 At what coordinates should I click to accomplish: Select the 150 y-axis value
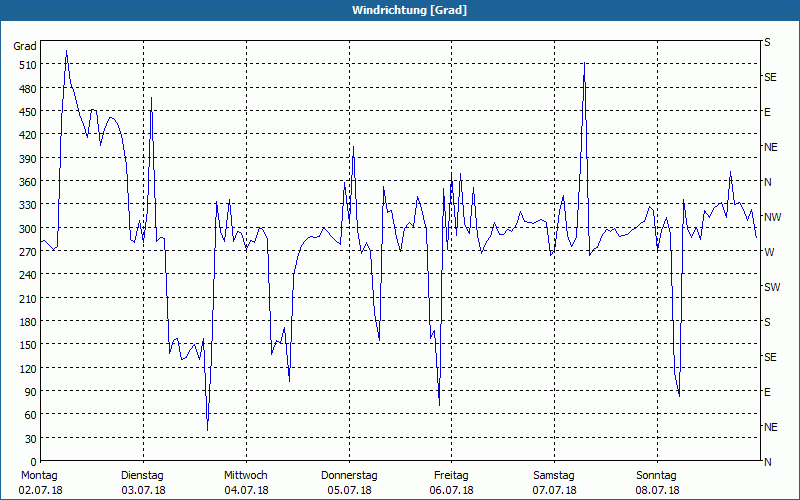tap(28, 345)
